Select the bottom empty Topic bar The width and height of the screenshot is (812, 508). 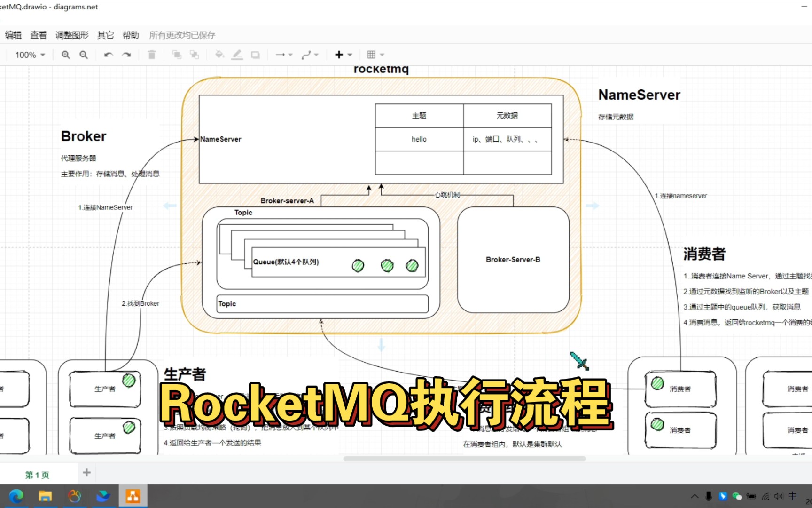tap(322, 304)
